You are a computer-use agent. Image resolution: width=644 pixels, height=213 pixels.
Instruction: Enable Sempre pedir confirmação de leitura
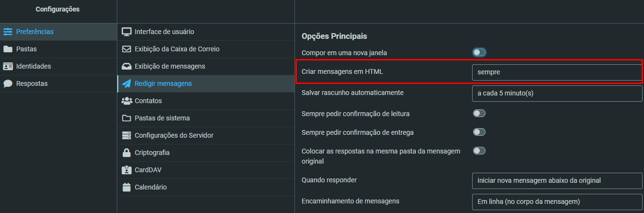(x=479, y=114)
